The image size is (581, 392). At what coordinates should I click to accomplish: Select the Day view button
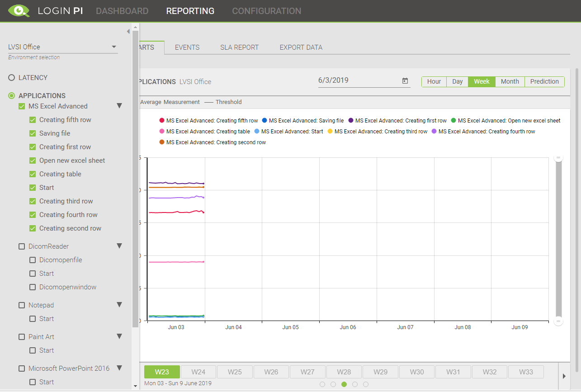(458, 81)
